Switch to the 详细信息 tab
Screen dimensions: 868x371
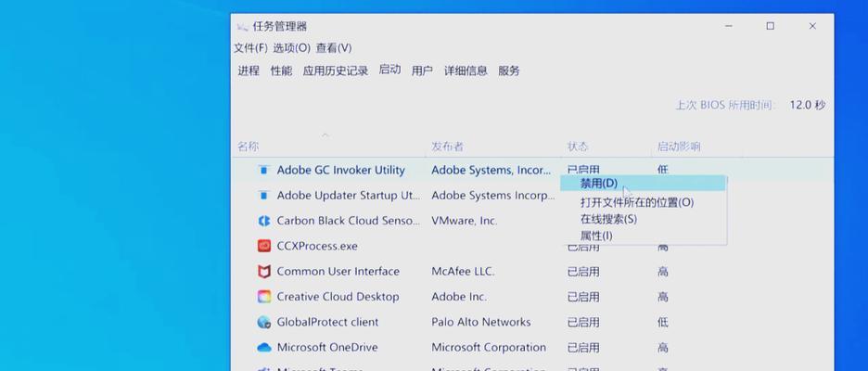pyautogui.click(x=466, y=70)
